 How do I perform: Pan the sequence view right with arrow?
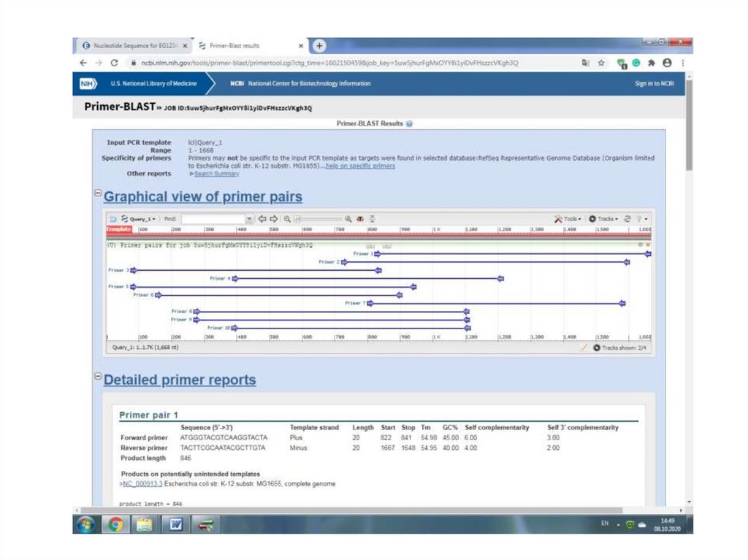274,218
